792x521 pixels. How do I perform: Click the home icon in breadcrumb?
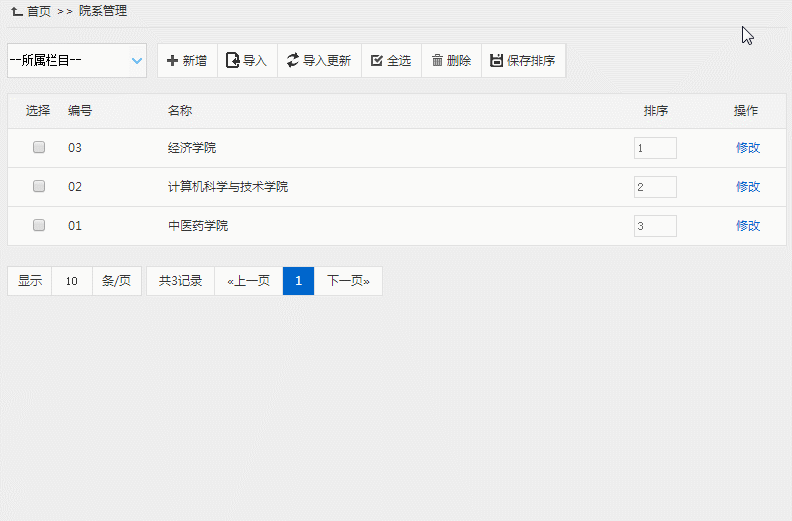pyautogui.click(x=17, y=11)
